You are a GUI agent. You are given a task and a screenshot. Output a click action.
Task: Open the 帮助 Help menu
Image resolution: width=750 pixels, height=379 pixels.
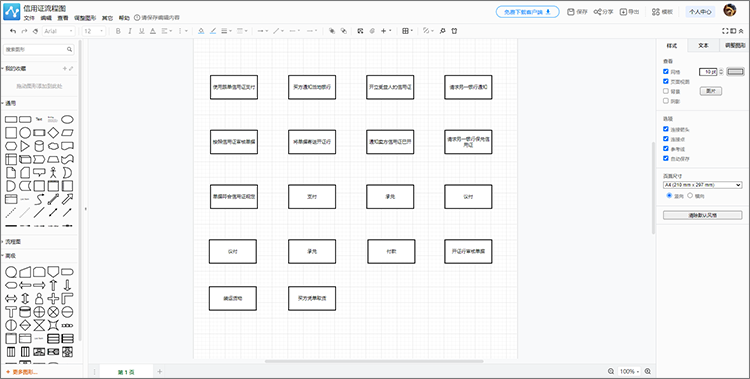(124, 18)
